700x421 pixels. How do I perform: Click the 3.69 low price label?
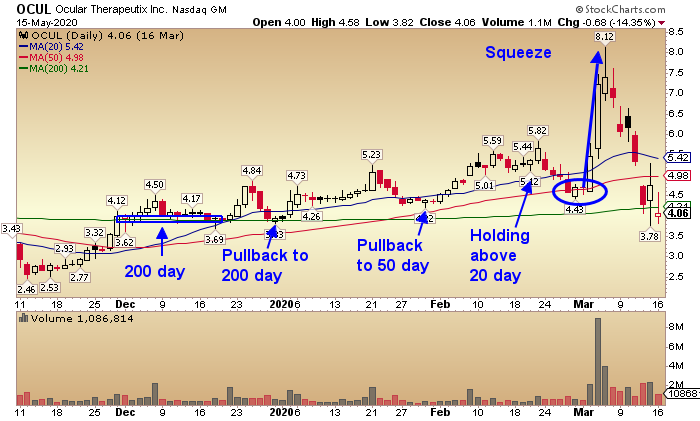[x=215, y=240]
